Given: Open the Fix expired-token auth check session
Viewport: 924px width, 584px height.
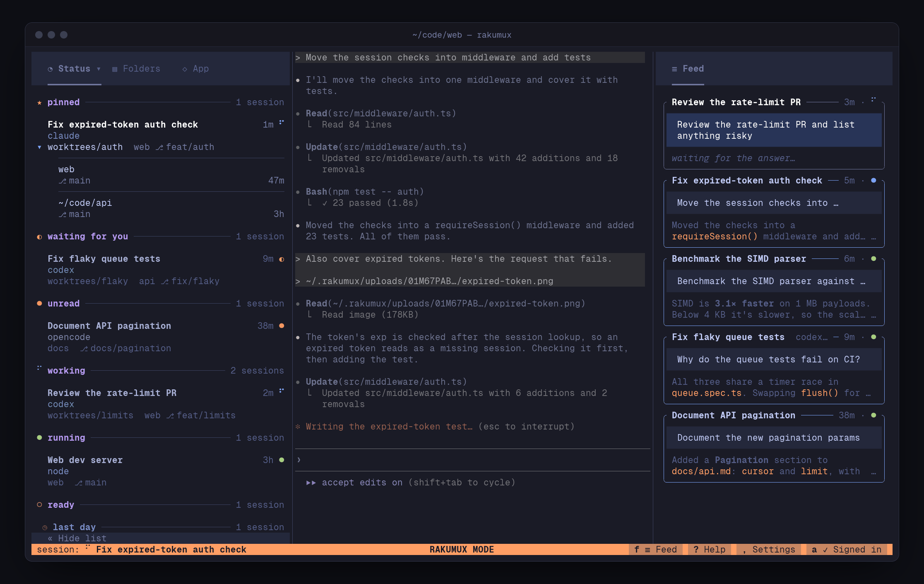Looking at the screenshot, I should click(x=161, y=136).
